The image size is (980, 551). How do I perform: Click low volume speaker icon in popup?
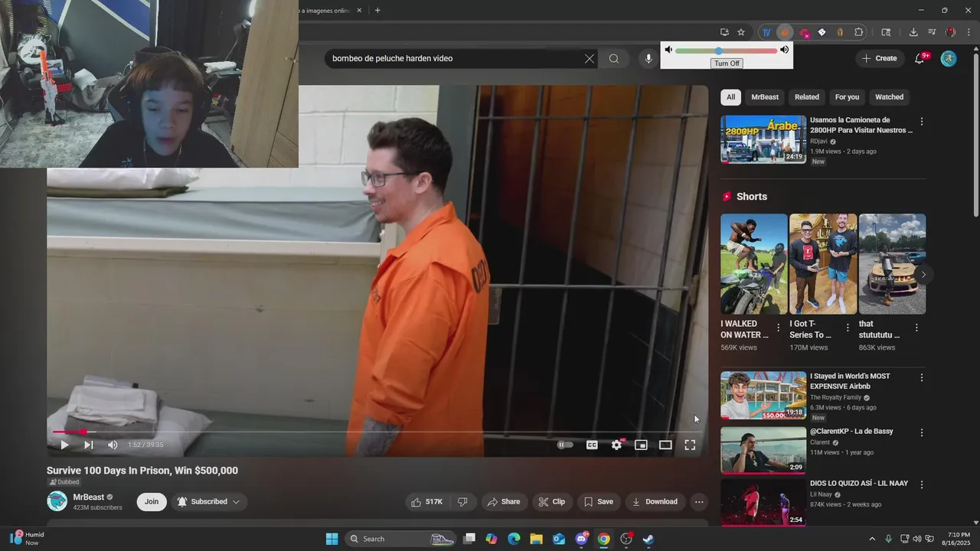click(668, 50)
